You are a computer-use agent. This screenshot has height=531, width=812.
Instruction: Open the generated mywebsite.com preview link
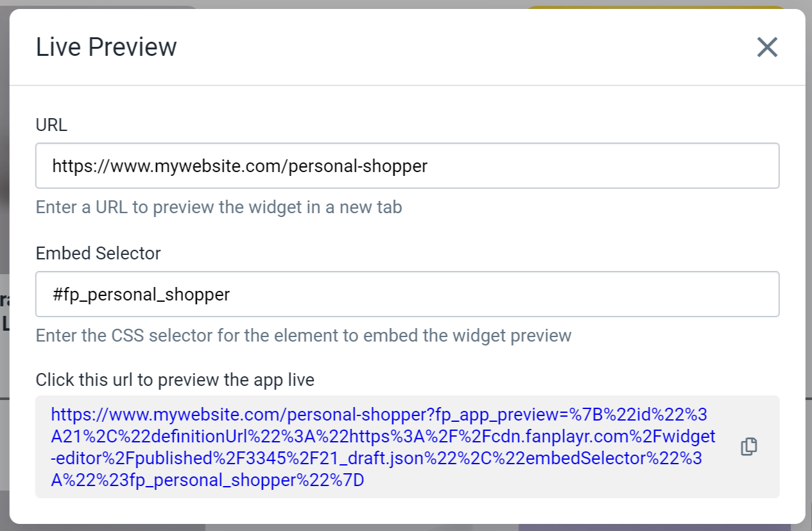point(383,447)
